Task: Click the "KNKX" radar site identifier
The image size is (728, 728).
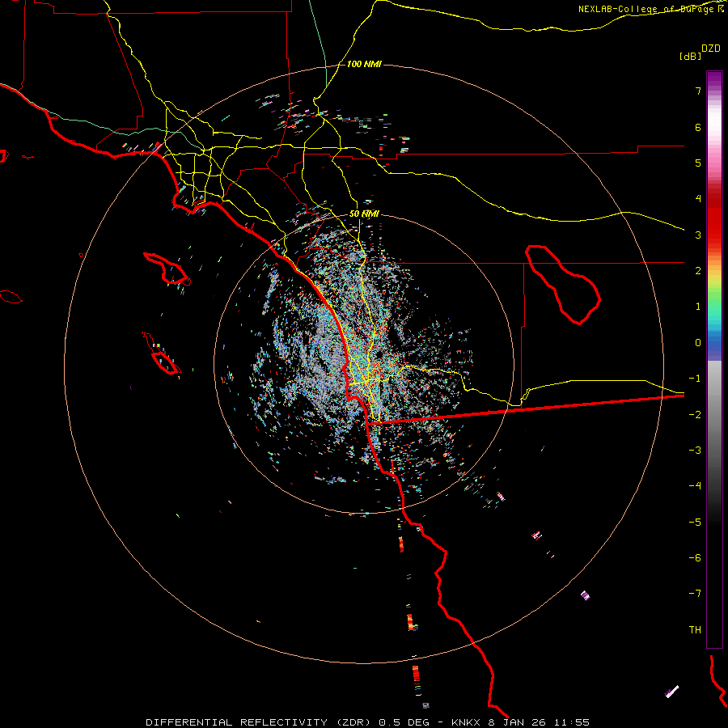Action: click(x=468, y=722)
